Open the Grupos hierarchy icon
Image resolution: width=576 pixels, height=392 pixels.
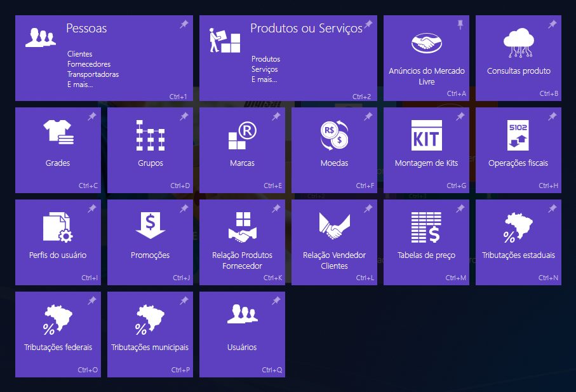click(151, 135)
